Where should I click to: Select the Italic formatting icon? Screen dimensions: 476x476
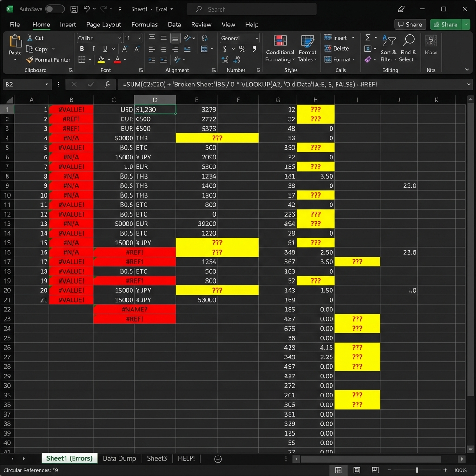click(93, 48)
